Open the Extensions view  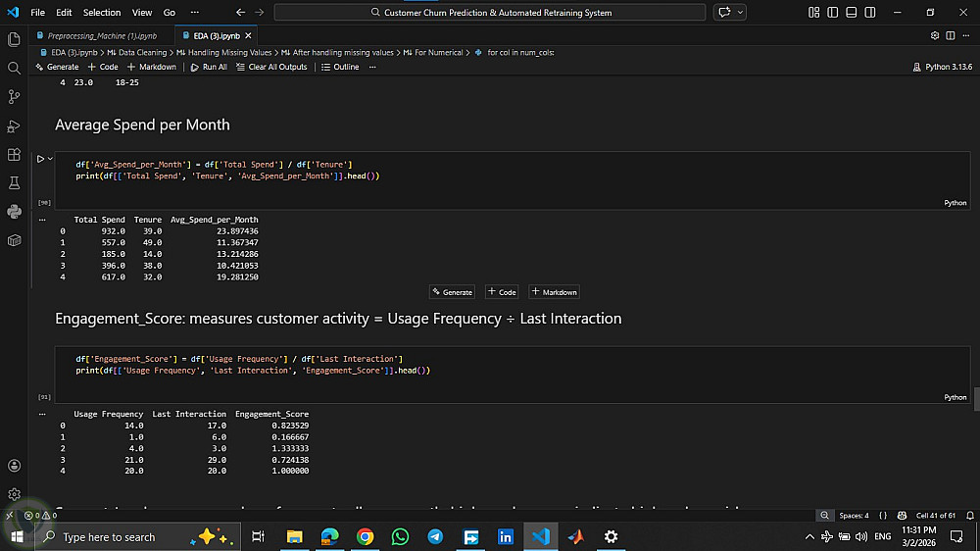[14, 154]
